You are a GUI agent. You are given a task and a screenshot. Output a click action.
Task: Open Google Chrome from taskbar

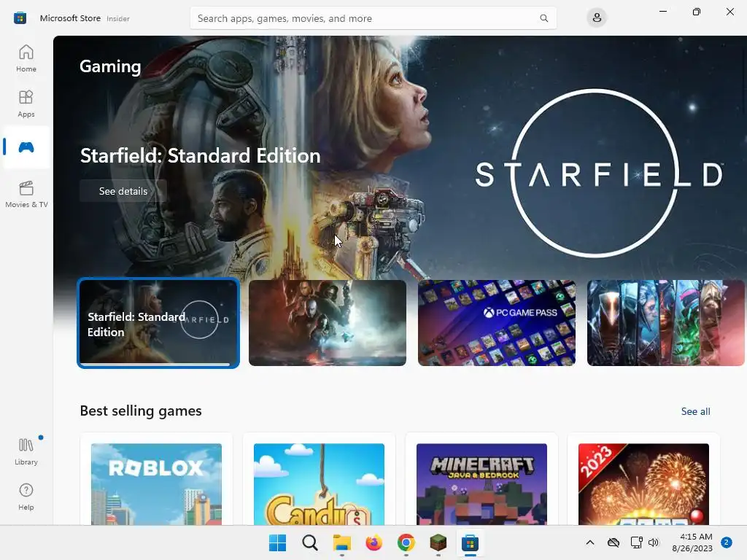[x=406, y=542]
